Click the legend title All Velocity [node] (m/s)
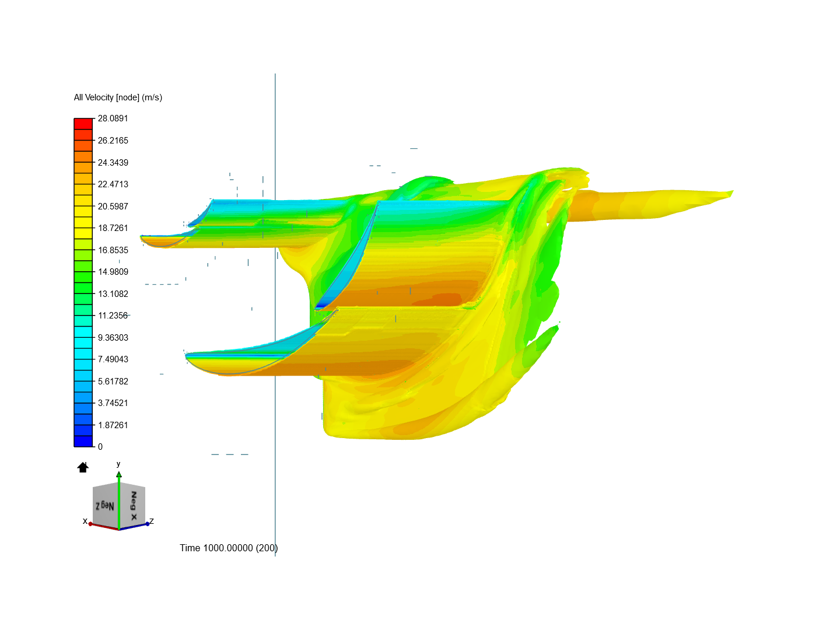The height and width of the screenshot is (630, 840). pos(118,97)
